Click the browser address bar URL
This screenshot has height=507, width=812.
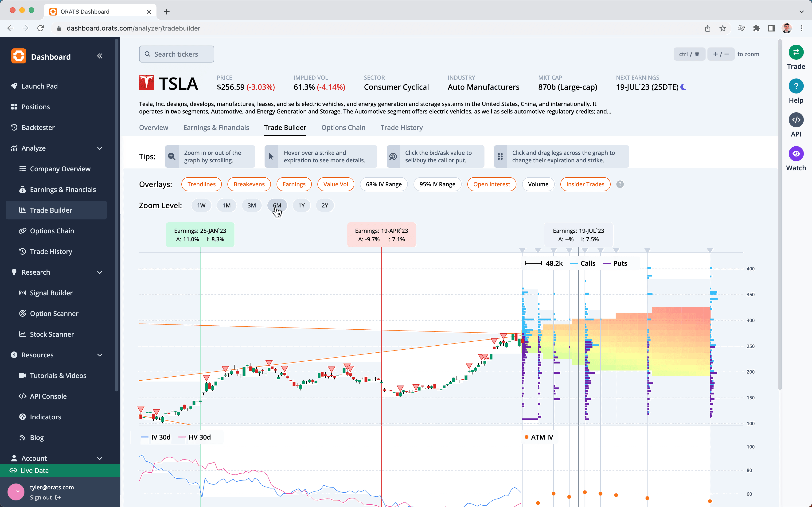click(133, 28)
